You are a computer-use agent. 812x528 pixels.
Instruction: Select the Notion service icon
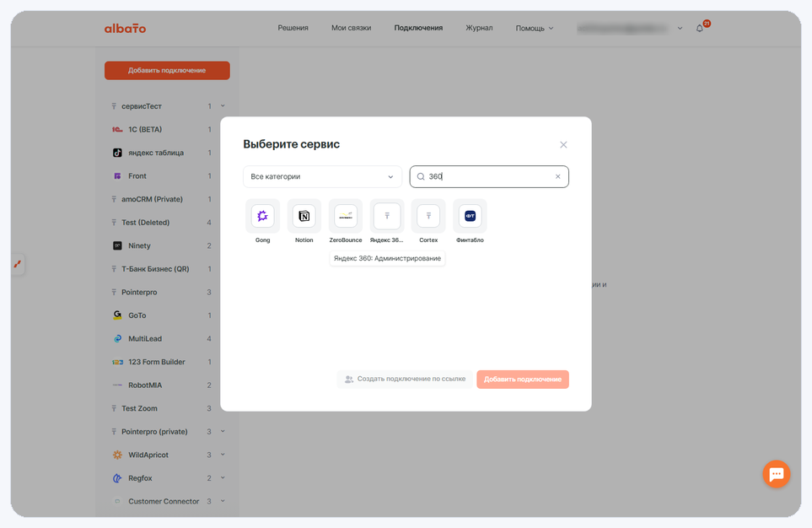pyautogui.click(x=304, y=216)
